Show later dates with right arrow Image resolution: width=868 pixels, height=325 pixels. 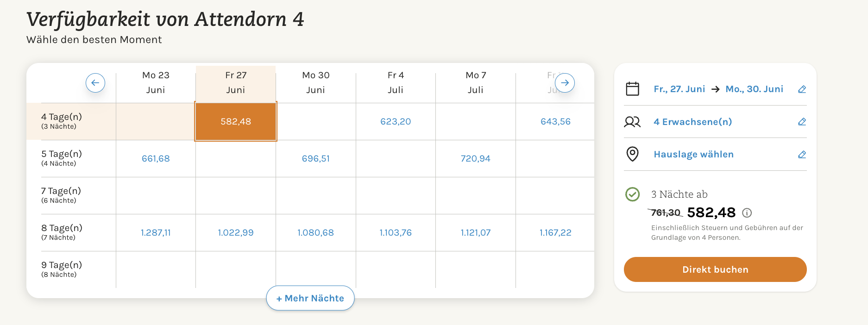565,83
